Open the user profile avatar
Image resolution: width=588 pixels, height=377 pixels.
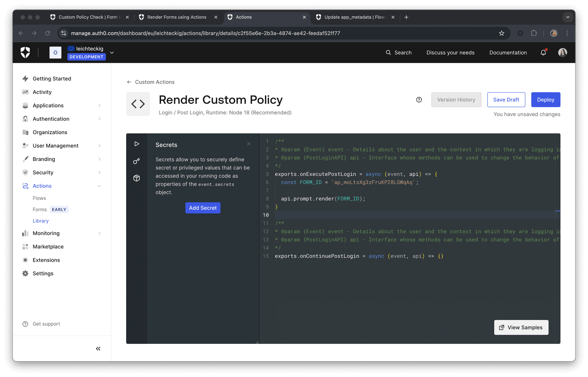[x=563, y=52]
